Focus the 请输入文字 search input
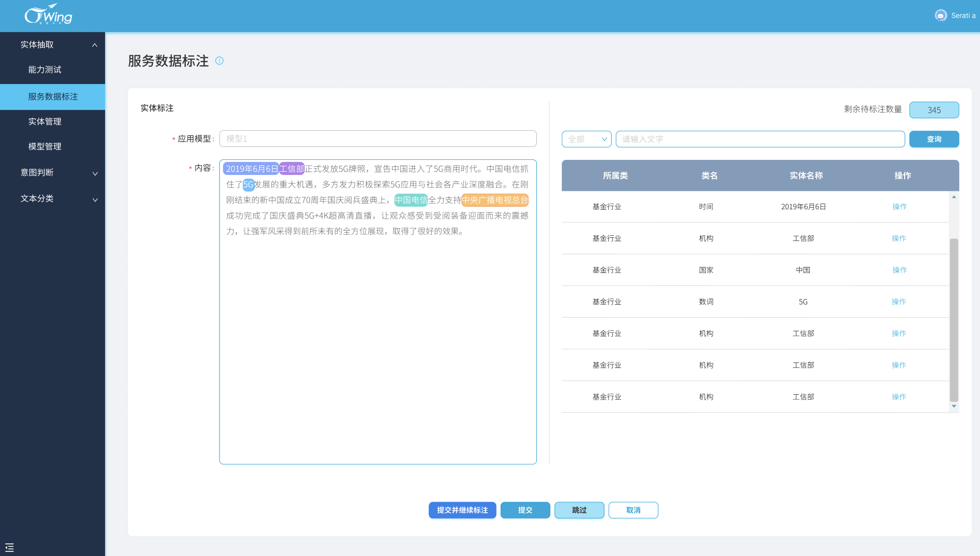 click(x=760, y=139)
